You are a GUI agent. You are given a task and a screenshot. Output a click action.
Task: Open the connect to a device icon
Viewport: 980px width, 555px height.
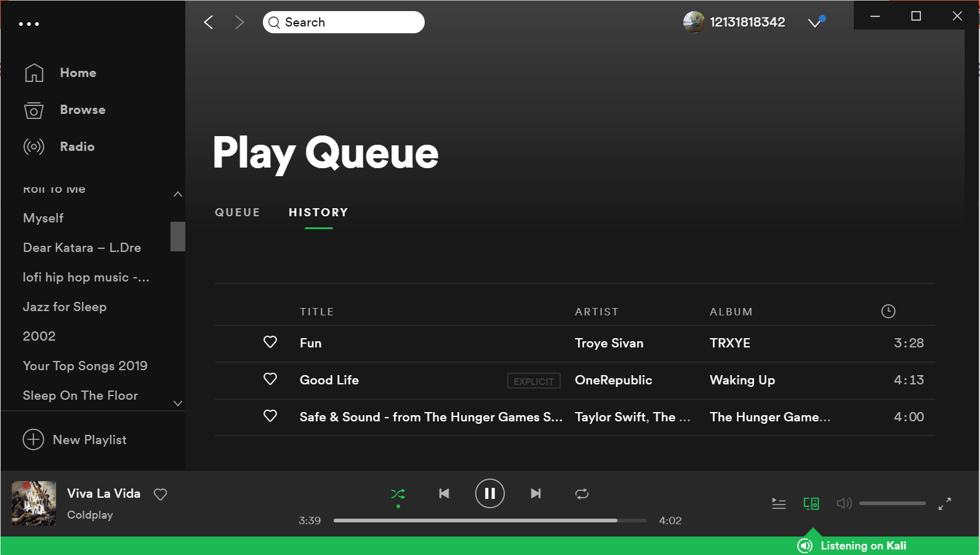click(811, 504)
